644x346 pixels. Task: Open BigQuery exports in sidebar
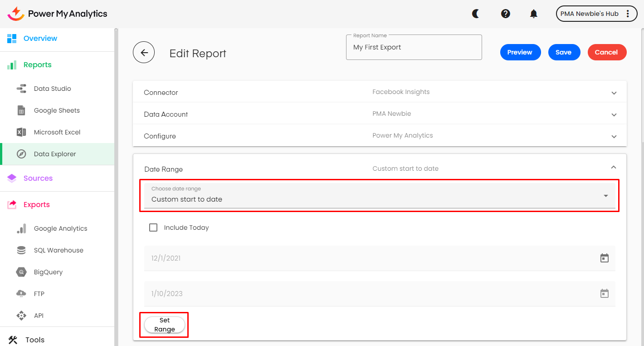tap(48, 272)
